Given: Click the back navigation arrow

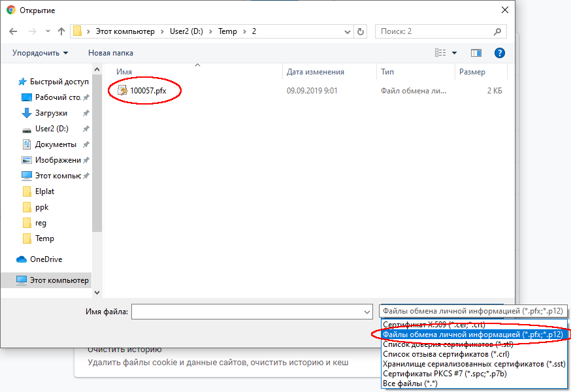Looking at the screenshot, I should click(13, 31).
